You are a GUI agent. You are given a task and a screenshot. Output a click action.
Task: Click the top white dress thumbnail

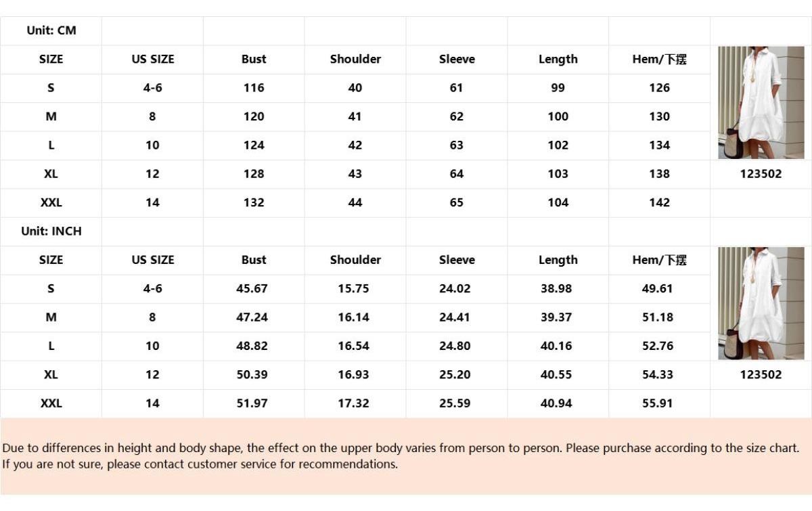pyautogui.click(x=761, y=102)
